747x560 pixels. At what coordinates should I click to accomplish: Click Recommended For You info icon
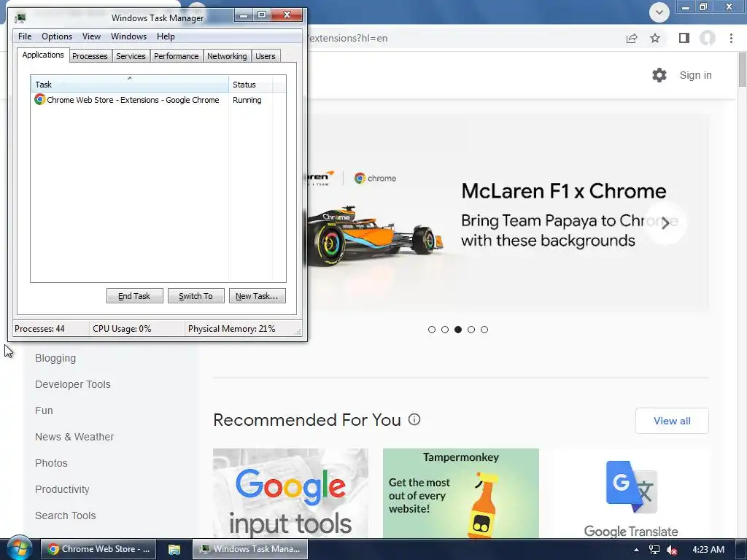(414, 419)
